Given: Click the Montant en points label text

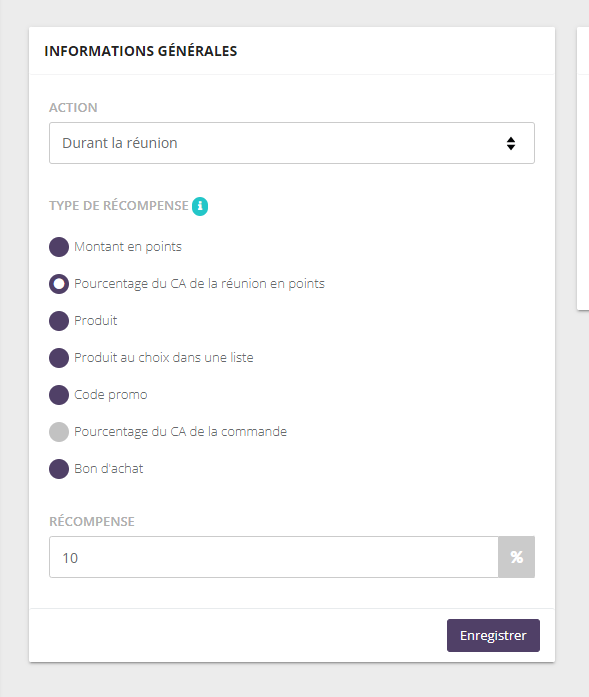Looking at the screenshot, I should click(x=128, y=247).
